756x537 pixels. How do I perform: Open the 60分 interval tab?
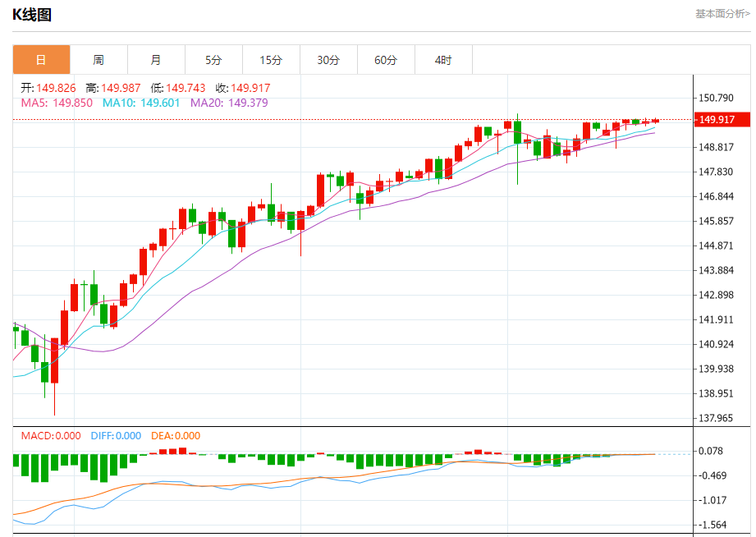click(386, 60)
